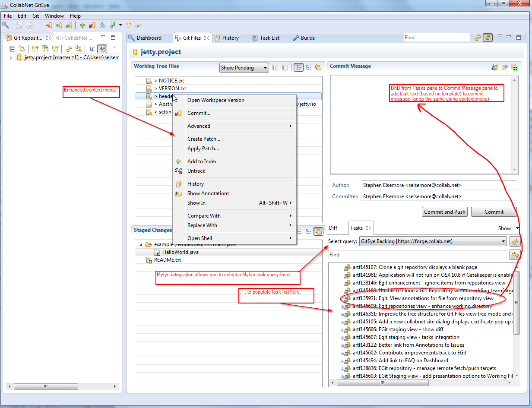The image size is (532, 408).
Task: Click the Commit and Push button
Action: [445, 212]
